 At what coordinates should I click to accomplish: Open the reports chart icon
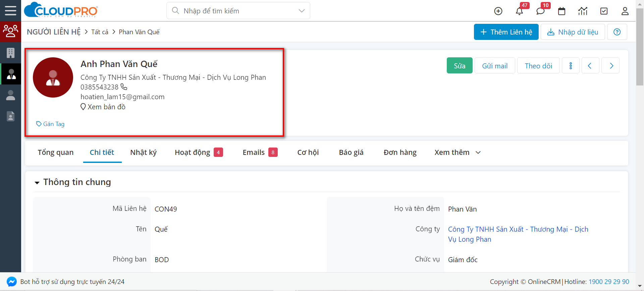pyautogui.click(x=583, y=11)
